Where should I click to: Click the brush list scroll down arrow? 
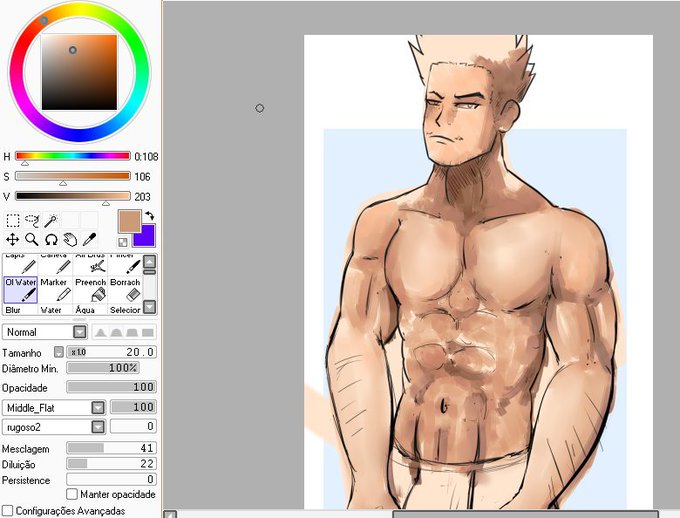150,307
